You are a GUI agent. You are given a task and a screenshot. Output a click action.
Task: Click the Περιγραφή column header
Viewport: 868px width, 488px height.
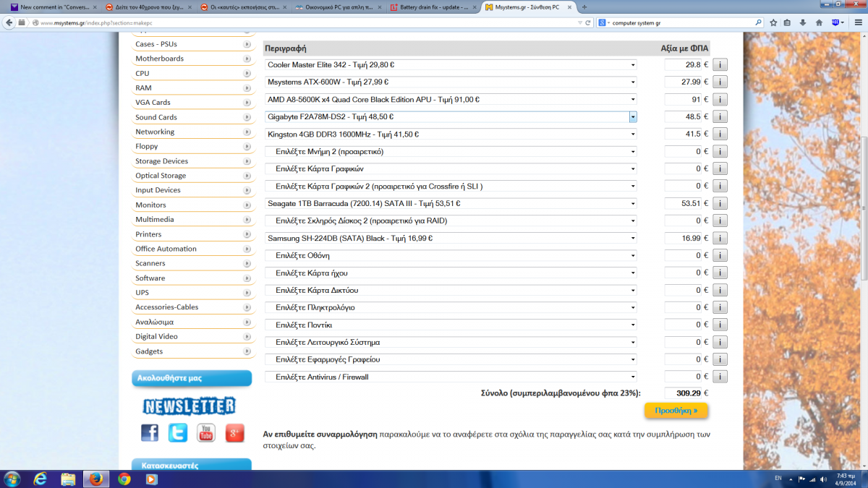pyautogui.click(x=286, y=48)
